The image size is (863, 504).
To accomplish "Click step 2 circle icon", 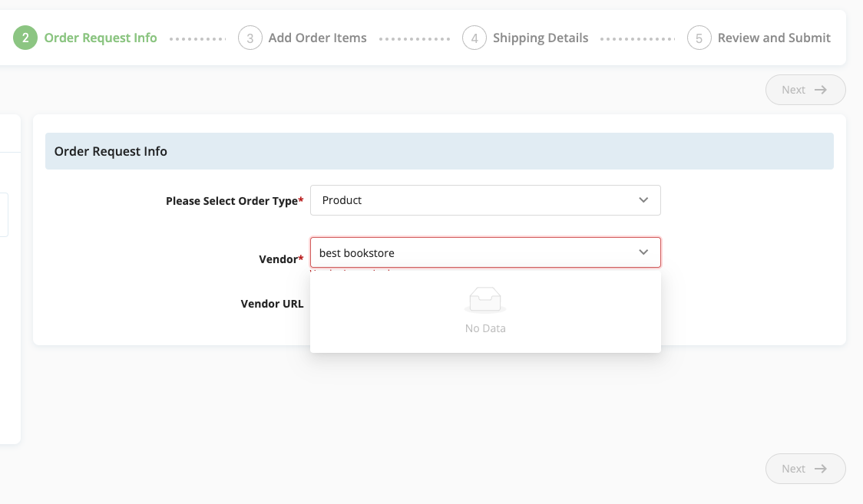I will point(25,38).
